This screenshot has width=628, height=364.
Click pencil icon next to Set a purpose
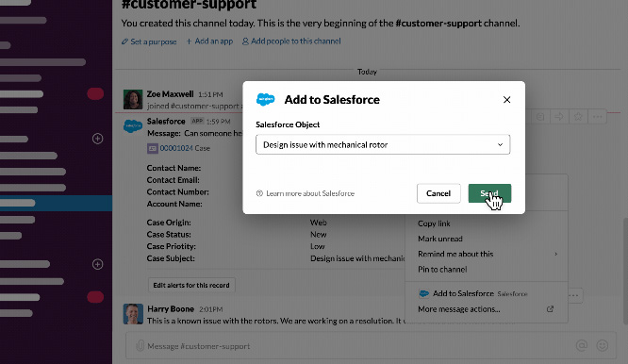(x=125, y=41)
